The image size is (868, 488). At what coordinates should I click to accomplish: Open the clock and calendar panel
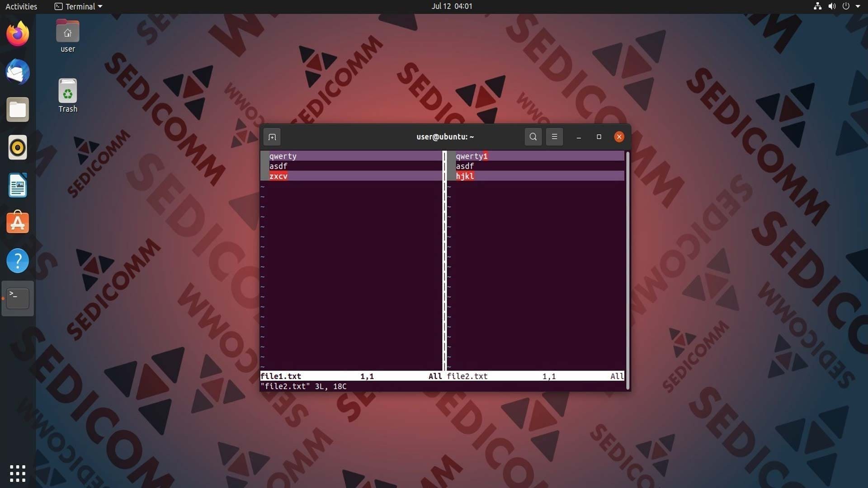pos(452,6)
